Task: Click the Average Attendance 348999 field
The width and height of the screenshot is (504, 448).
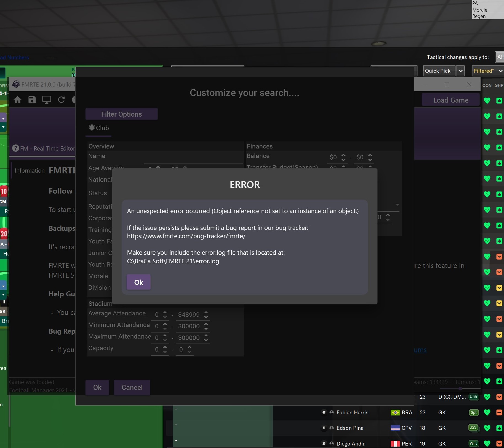Action: (189, 315)
